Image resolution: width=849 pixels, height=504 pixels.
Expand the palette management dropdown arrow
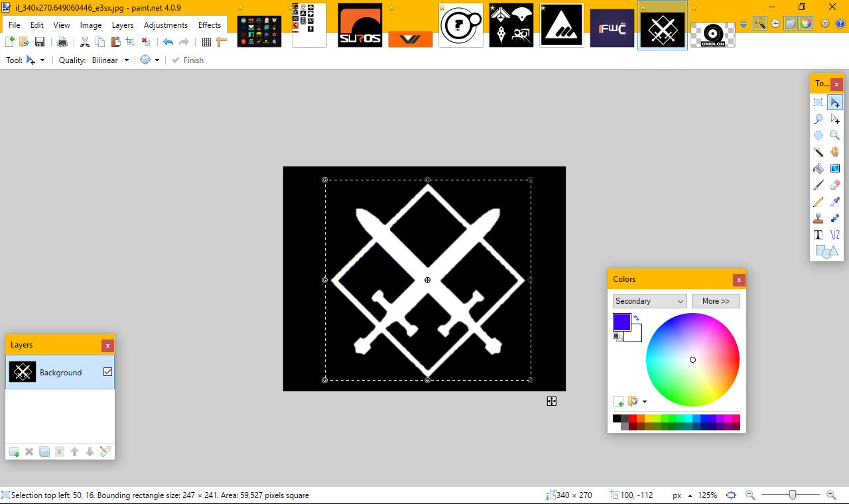point(644,401)
